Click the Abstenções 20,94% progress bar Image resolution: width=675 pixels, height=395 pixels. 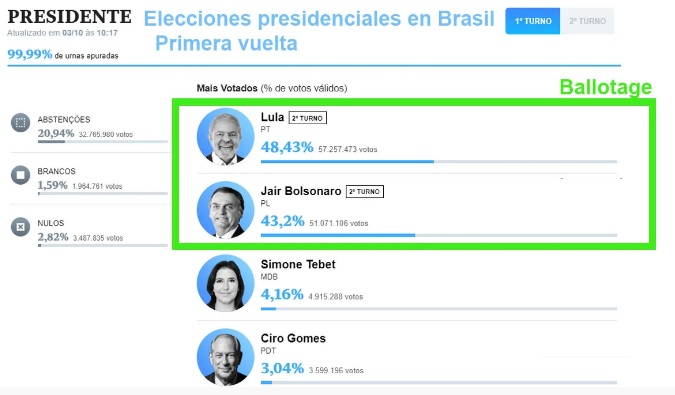pos(102,142)
